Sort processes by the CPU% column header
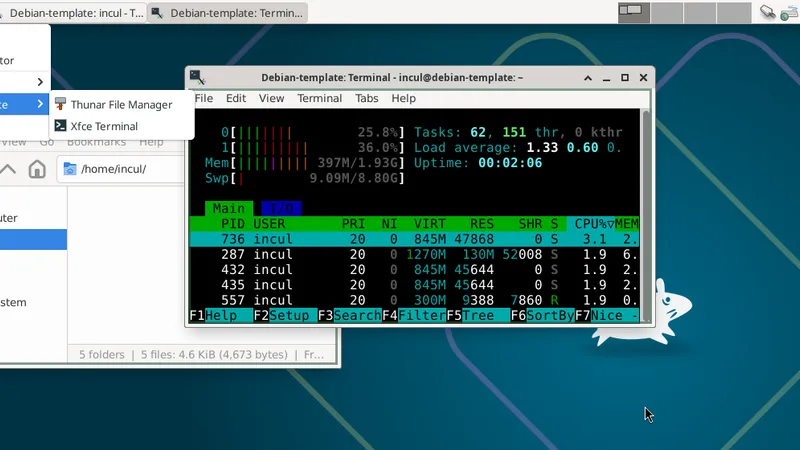 pos(588,224)
